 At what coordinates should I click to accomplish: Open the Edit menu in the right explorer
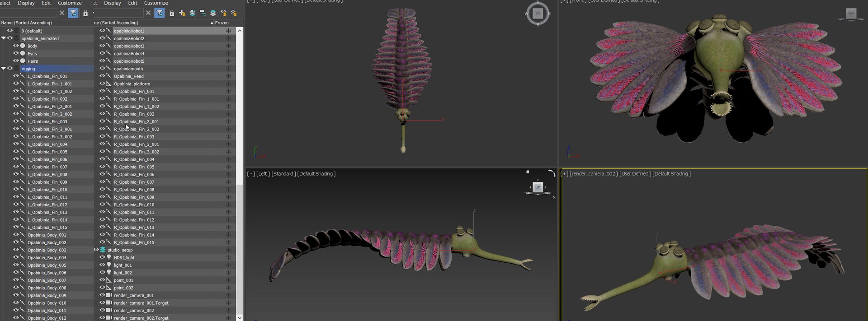[x=132, y=3]
